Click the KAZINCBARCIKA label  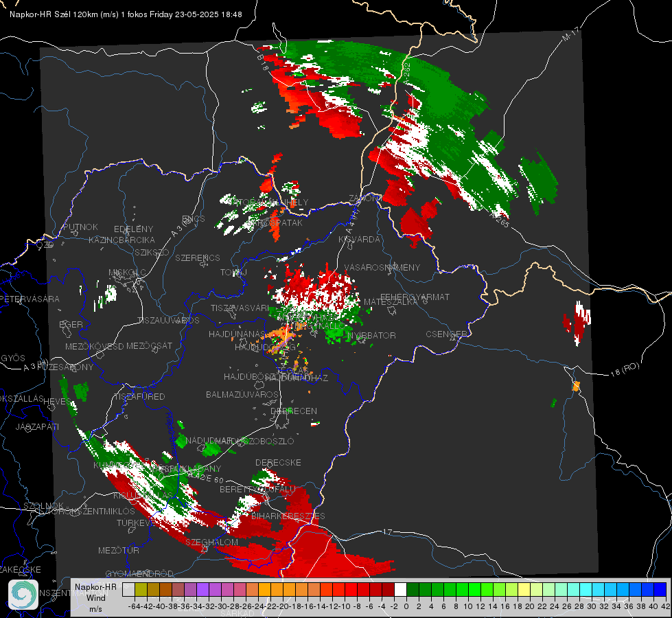click(121, 240)
